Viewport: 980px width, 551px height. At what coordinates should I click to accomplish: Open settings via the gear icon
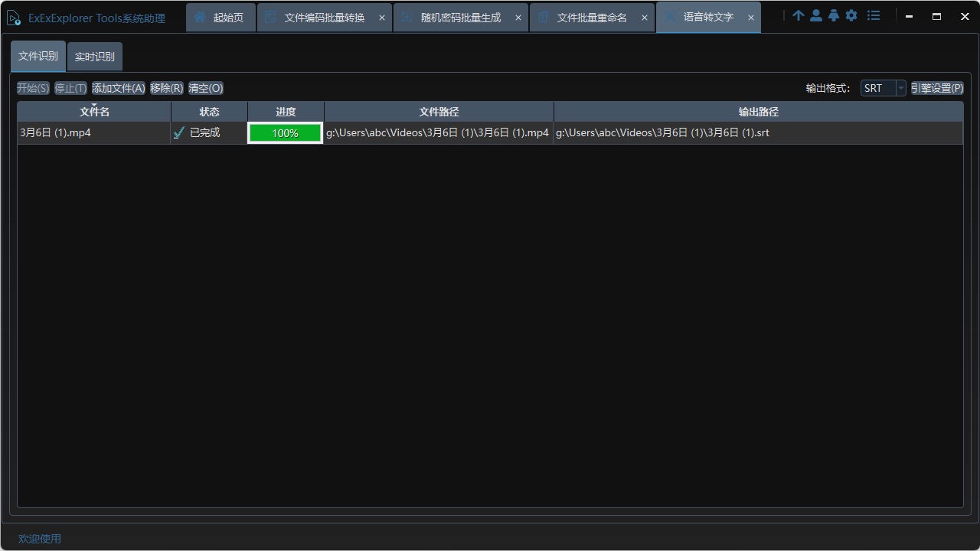(x=851, y=15)
